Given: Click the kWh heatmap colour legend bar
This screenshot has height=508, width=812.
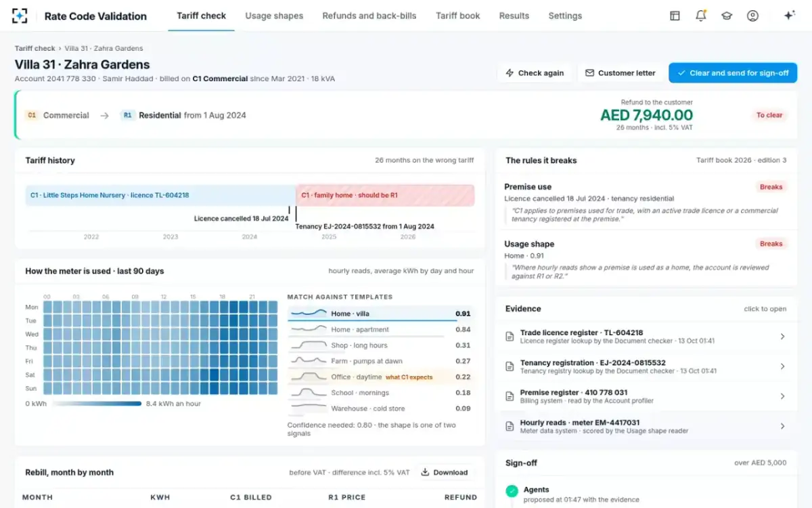Looking at the screenshot, I should pyautogui.click(x=97, y=404).
